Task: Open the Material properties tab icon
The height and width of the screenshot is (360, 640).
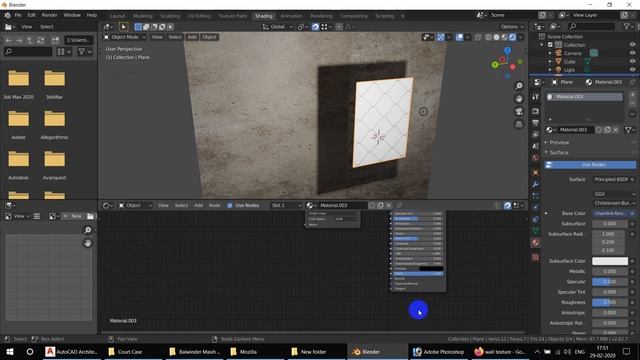Action: (x=536, y=242)
